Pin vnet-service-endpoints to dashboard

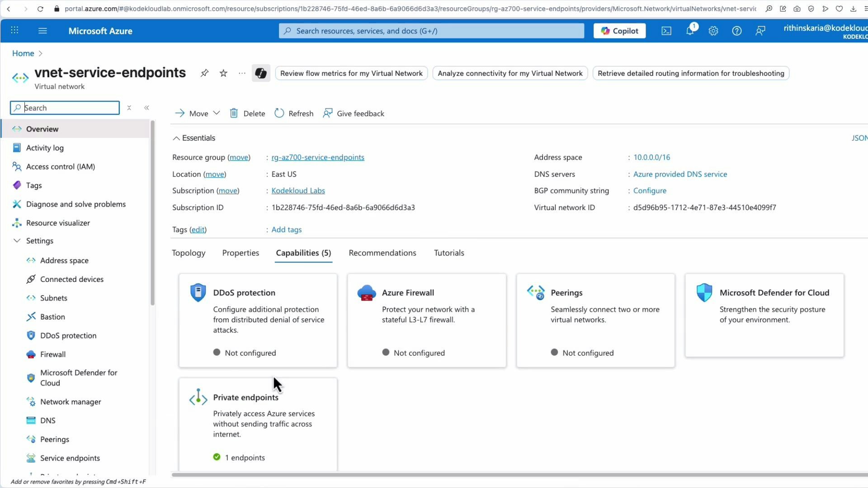click(204, 73)
